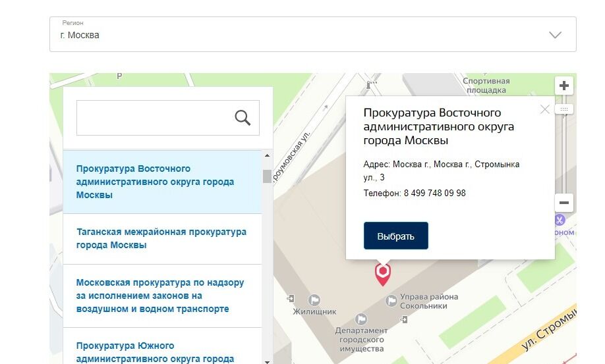Open the Регион dropdown showing г. Москва
This screenshot has height=364, width=605.
(312, 34)
